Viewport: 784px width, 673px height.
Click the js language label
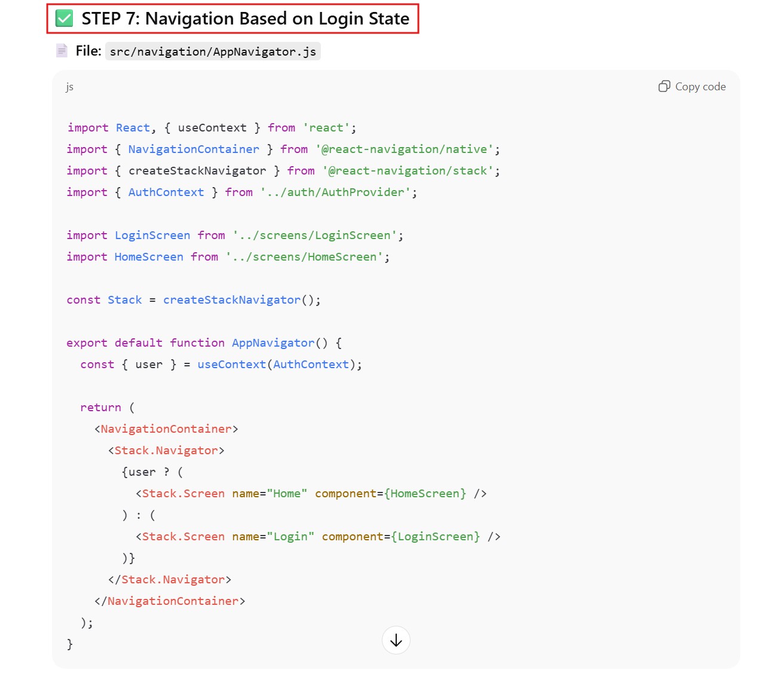[x=69, y=87]
